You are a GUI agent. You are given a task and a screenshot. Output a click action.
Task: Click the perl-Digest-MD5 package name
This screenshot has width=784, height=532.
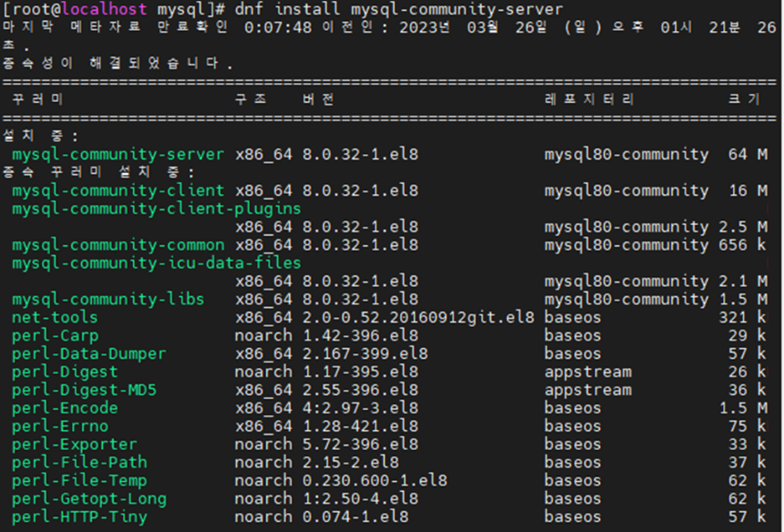tap(84, 390)
